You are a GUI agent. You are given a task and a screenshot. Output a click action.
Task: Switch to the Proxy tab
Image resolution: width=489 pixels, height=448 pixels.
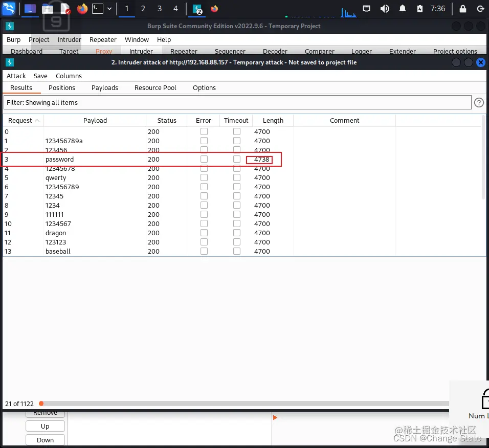pyautogui.click(x=104, y=51)
